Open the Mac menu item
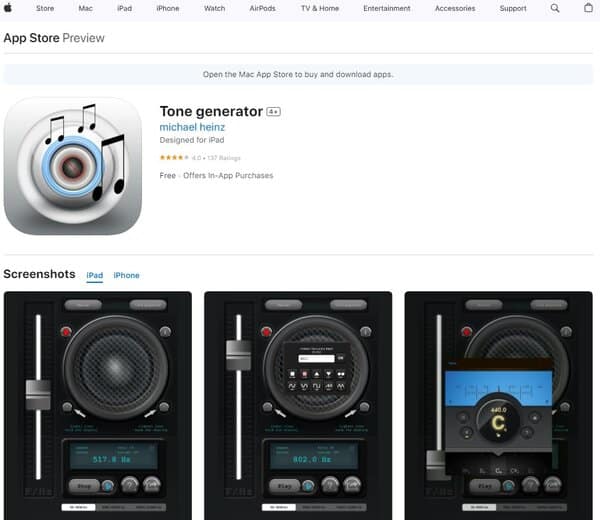600x520 pixels. click(x=85, y=8)
